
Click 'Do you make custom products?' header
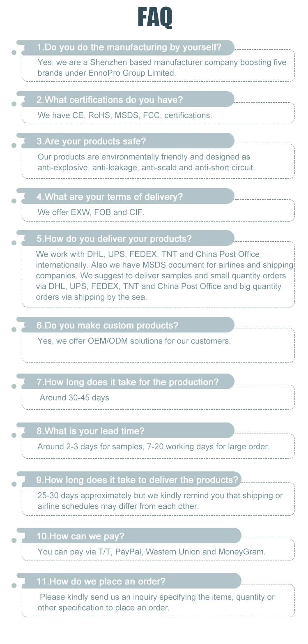click(x=108, y=325)
